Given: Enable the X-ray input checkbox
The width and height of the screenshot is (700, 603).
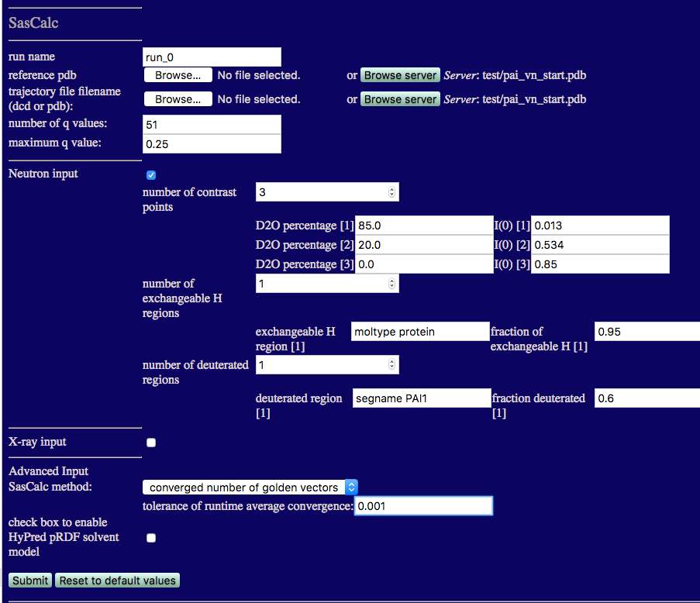Looking at the screenshot, I should coord(151,443).
